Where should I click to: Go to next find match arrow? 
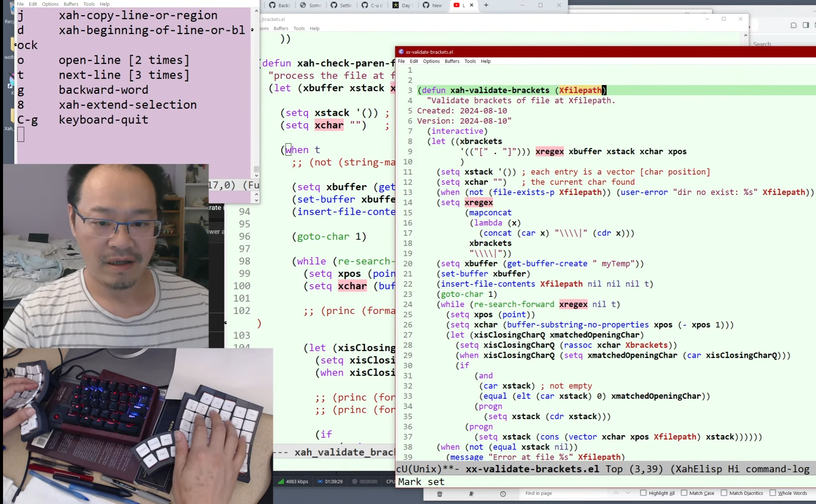click(628, 493)
